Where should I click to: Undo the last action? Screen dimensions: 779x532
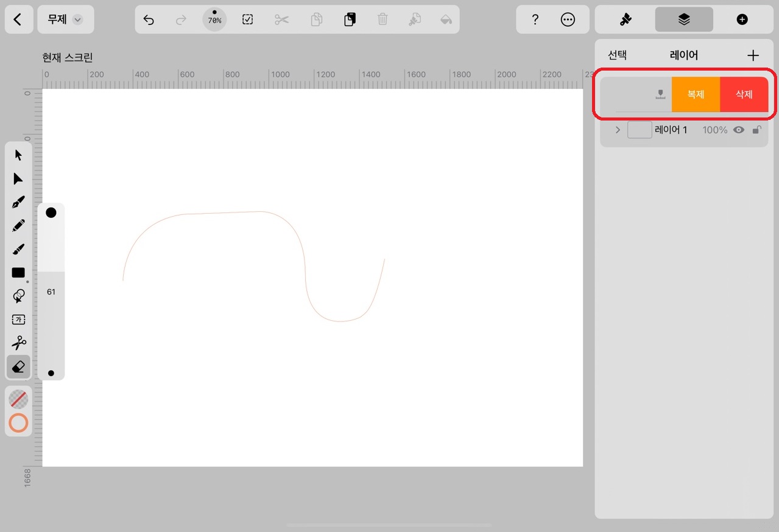[x=149, y=19]
